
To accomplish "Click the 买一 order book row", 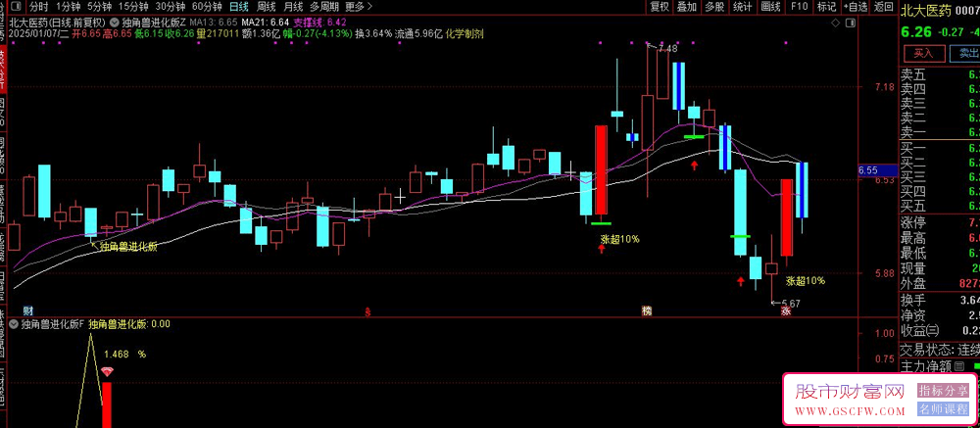I will click(x=940, y=149).
